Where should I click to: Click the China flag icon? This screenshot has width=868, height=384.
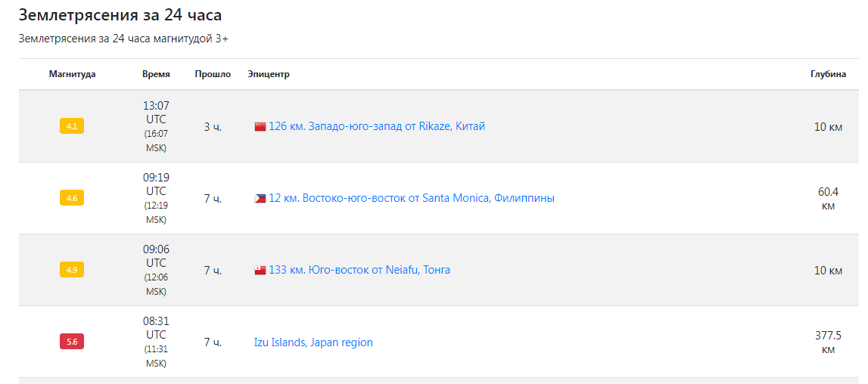(x=260, y=127)
